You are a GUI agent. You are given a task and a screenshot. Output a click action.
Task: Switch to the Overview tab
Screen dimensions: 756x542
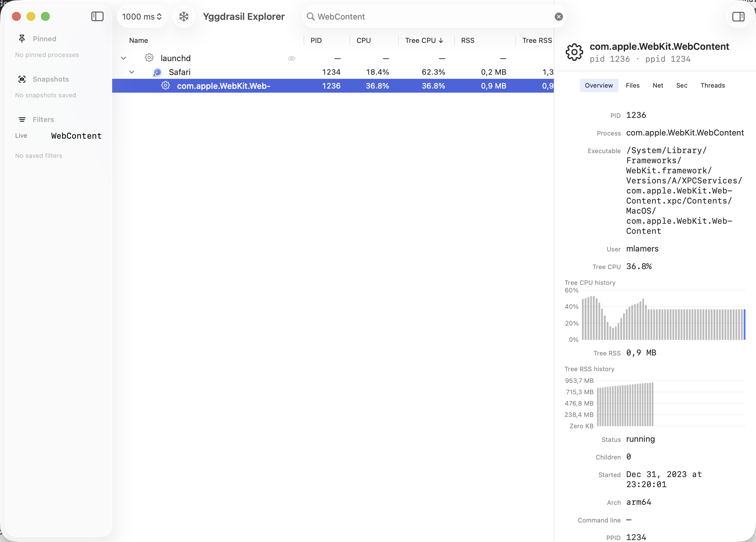click(x=599, y=85)
